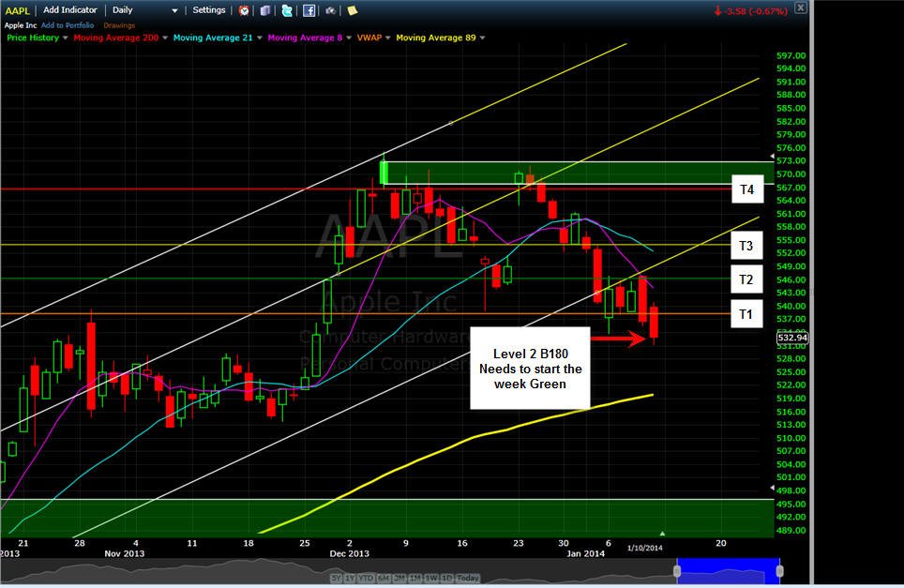Click the left range slider handle
The width and height of the screenshot is (904, 588).
coord(677,571)
